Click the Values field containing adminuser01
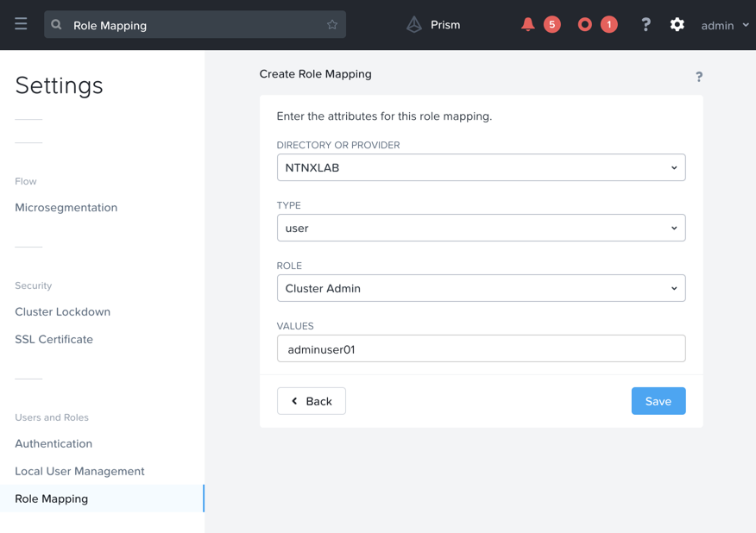The height and width of the screenshot is (533, 756). click(x=482, y=348)
